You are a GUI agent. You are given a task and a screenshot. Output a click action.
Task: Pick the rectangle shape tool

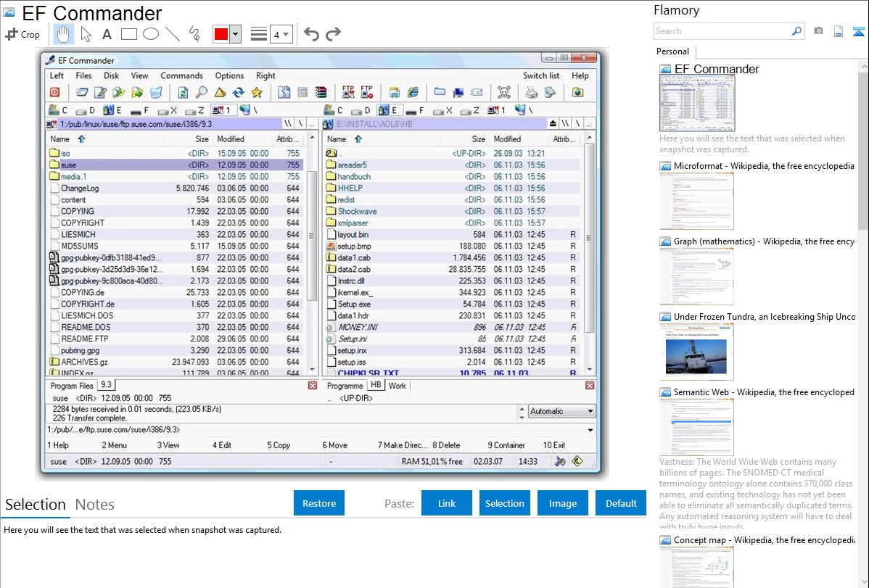tap(129, 34)
